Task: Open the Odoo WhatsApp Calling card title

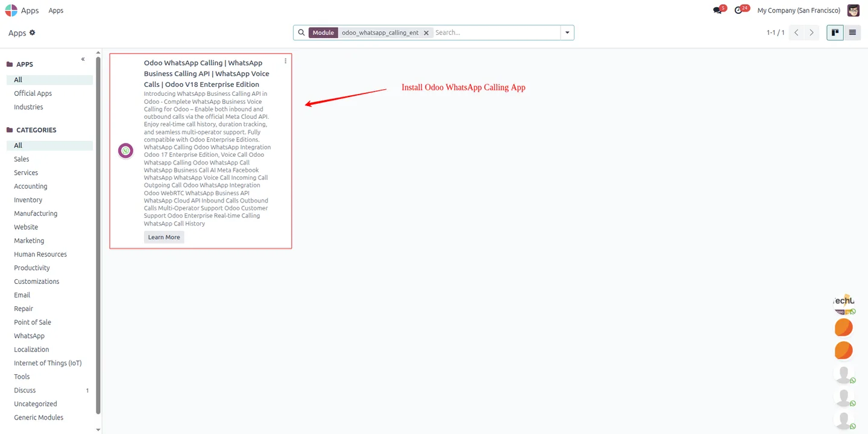Action: point(207,74)
